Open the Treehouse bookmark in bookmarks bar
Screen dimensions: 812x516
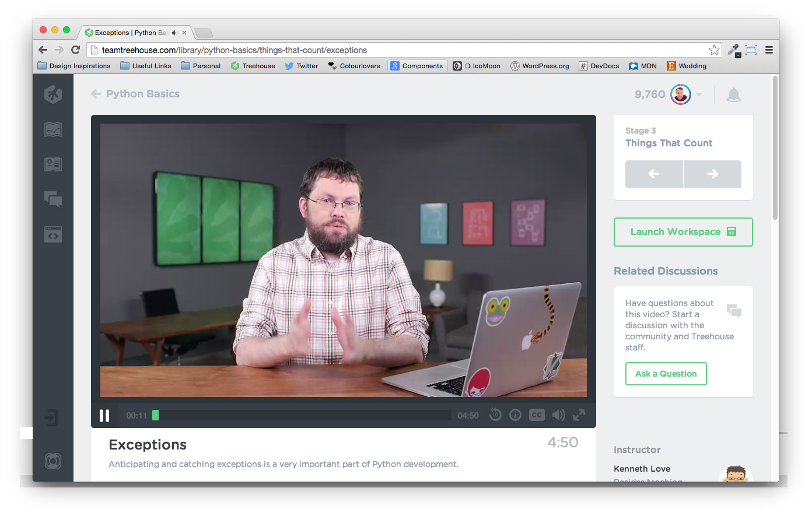tap(253, 66)
